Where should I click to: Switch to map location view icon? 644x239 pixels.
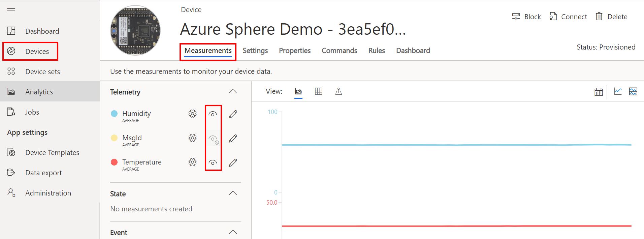(339, 91)
